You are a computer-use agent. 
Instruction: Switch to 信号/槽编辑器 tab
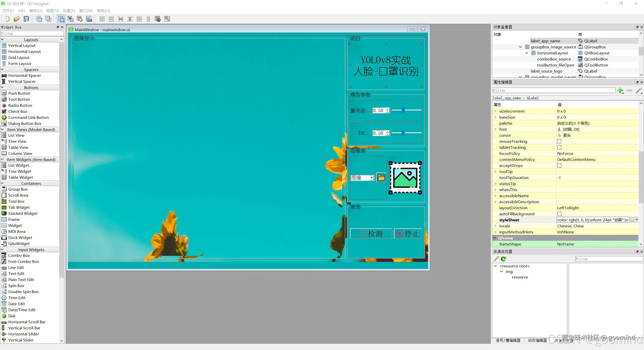(508, 340)
